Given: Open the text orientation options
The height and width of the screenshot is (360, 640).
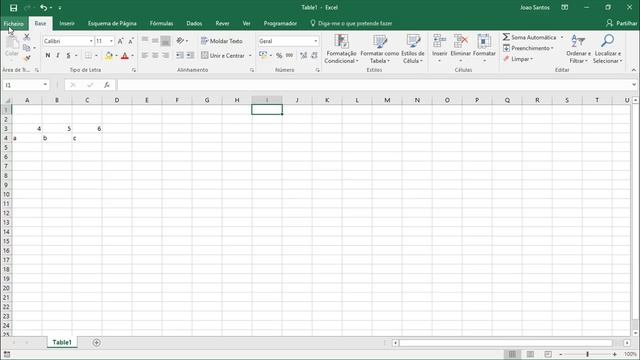Looking at the screenshot, I should click(182, 41).
